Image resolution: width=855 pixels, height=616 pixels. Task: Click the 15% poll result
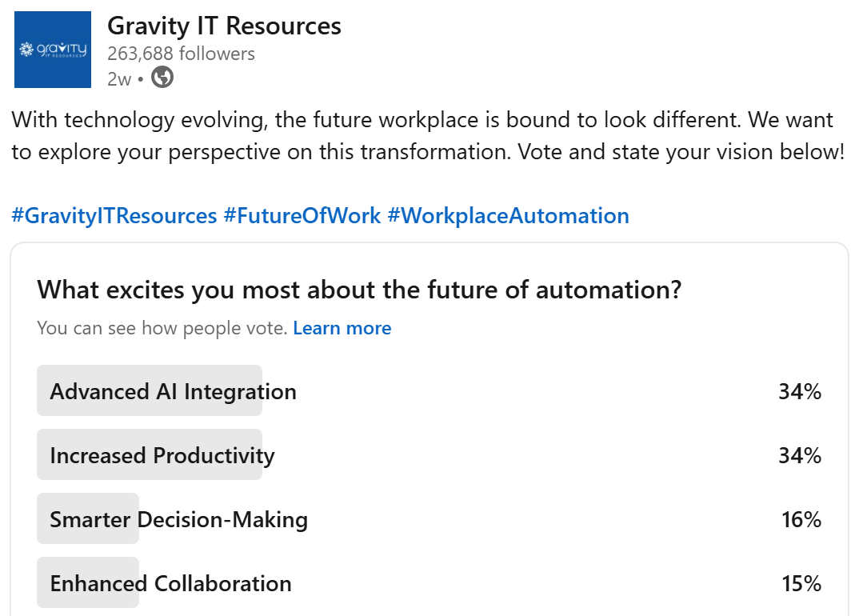point(801,583)
